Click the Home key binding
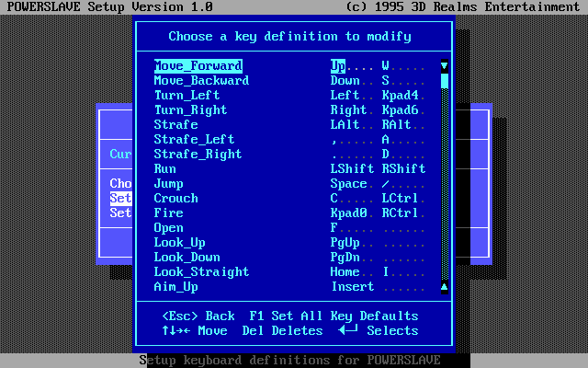This screenshot has height=368, width=588. click(345, 272)
